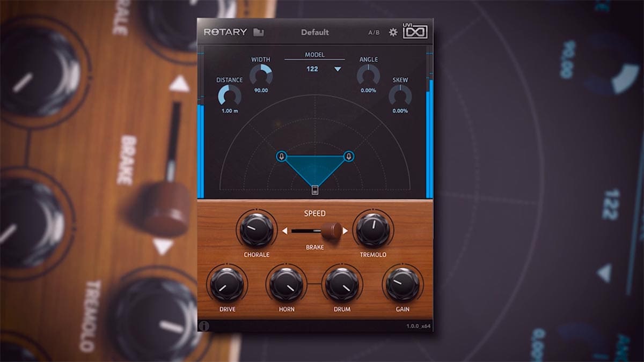Viewport: 644px width, 362px height.
Task: Click the version text 1.0.0 x64
Action: (x=418, y=326)
